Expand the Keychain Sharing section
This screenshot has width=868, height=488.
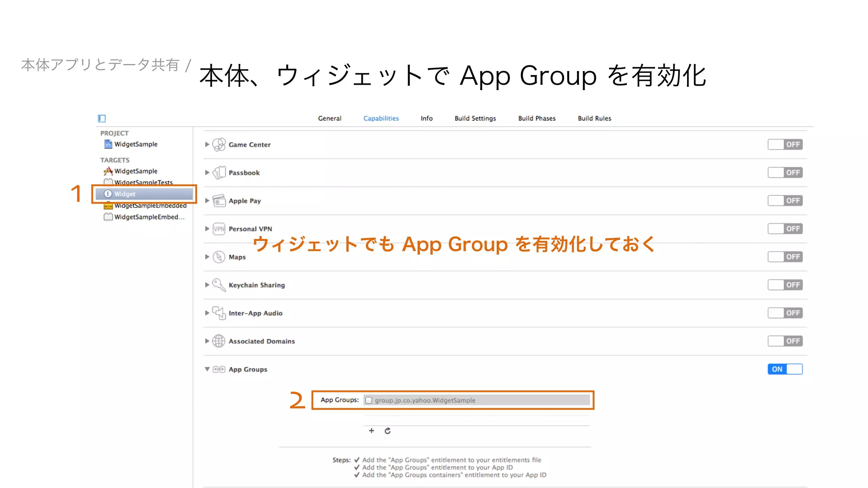tap(207, 285)
